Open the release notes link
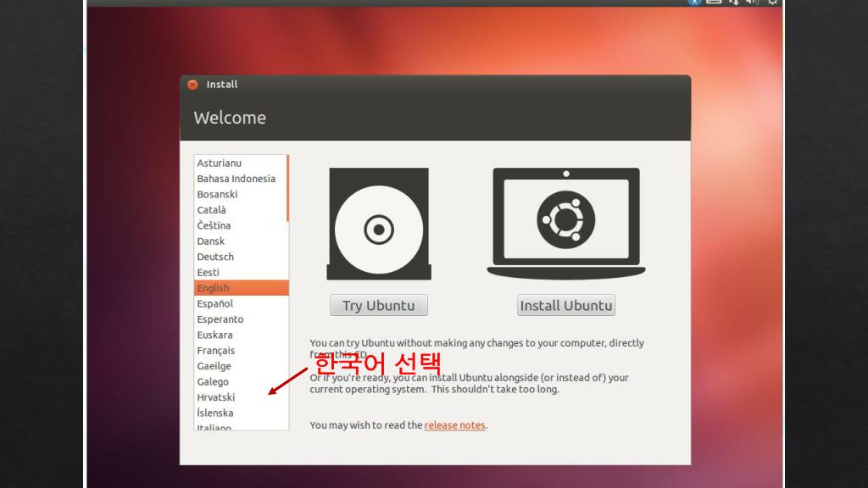Viewport: 868px width, 488px height. (454, 425)
